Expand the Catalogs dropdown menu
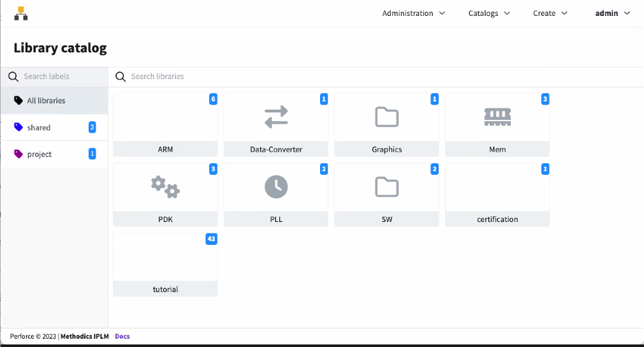The image size is (644, 347). [489, 13]
